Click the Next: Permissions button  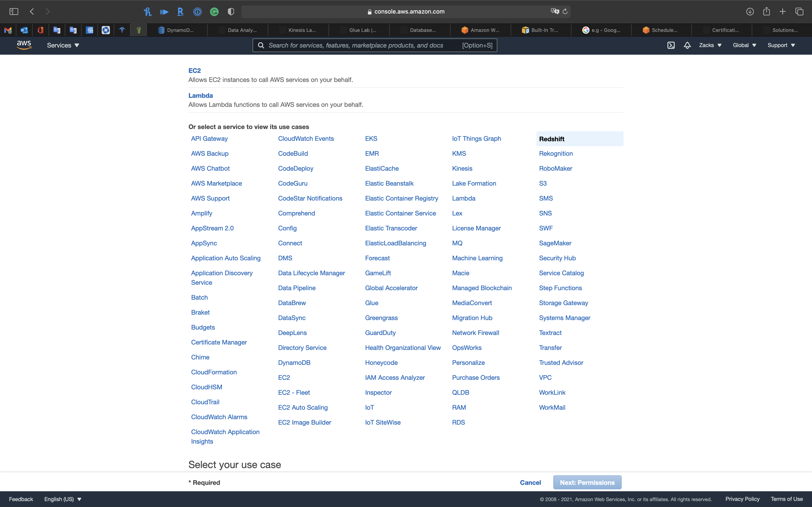[x=587, y=483]
